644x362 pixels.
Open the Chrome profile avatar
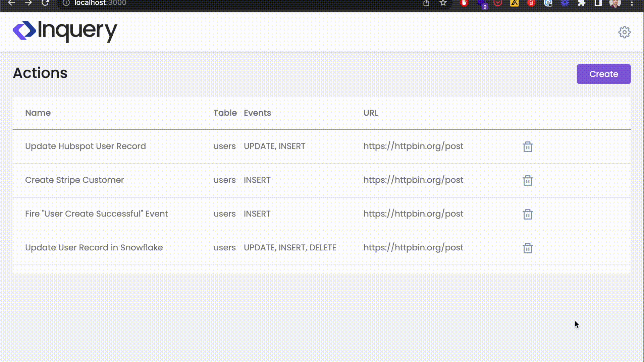(x=615, y=3)
